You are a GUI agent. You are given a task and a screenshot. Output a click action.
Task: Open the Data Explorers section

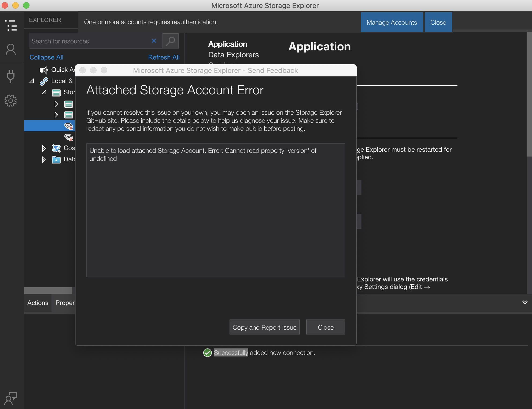click(233, 55)
